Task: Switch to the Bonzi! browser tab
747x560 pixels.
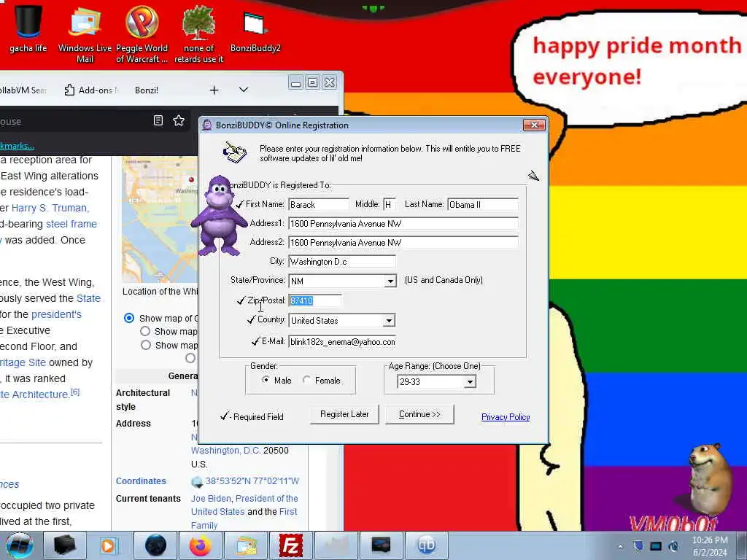Action: (146, 90)
